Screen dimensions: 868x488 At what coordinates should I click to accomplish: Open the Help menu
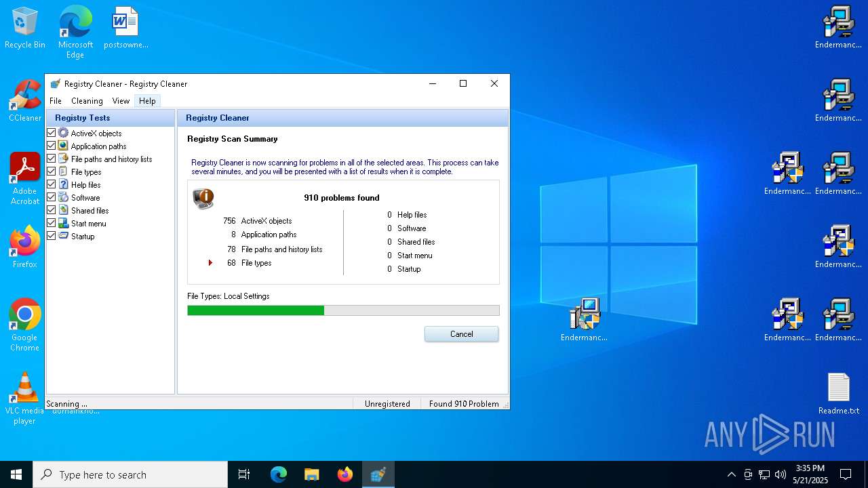pos(147,101)
